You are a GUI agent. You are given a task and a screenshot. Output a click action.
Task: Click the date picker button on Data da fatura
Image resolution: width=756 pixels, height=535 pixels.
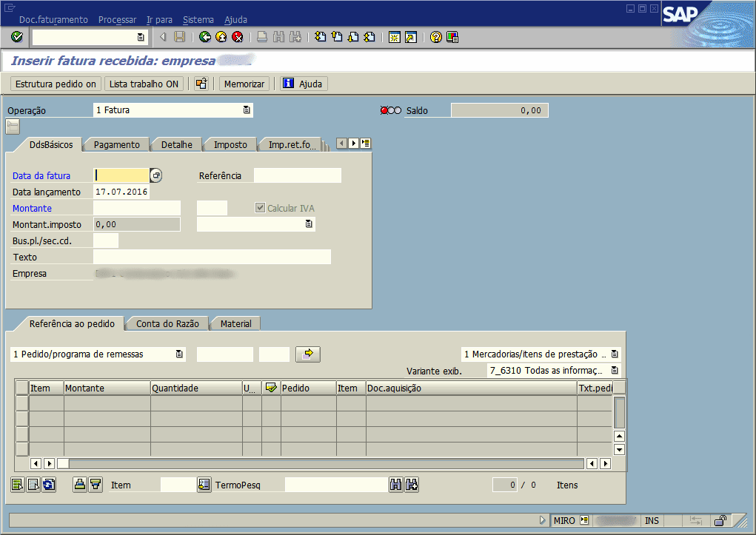[155, 175]
